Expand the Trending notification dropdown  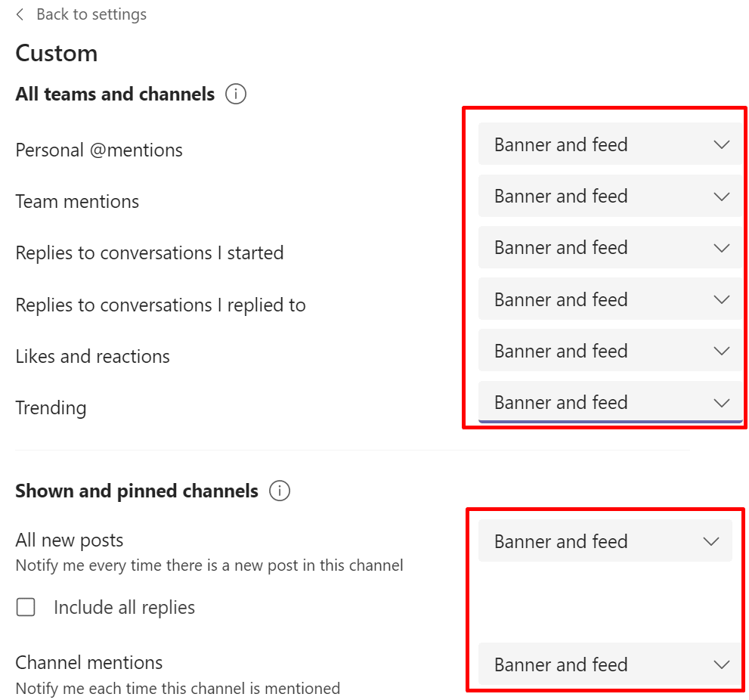coord(611,402)
